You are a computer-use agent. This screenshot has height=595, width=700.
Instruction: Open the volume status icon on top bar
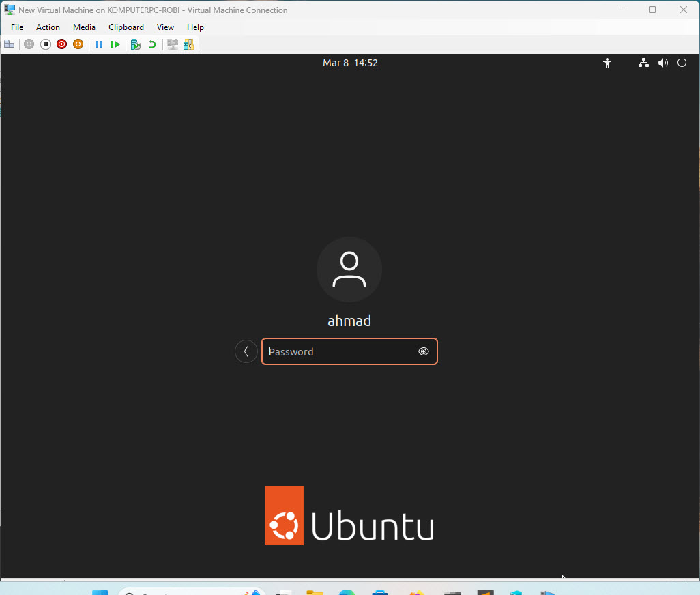[662, 62]
